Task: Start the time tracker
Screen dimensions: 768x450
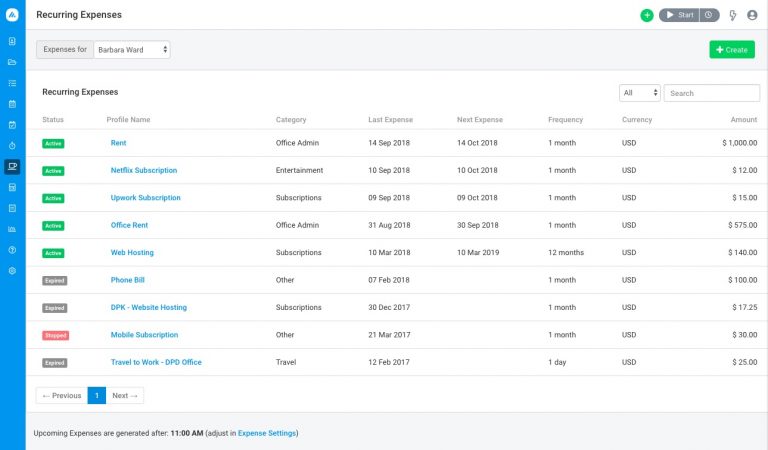Action: (679, 15)
